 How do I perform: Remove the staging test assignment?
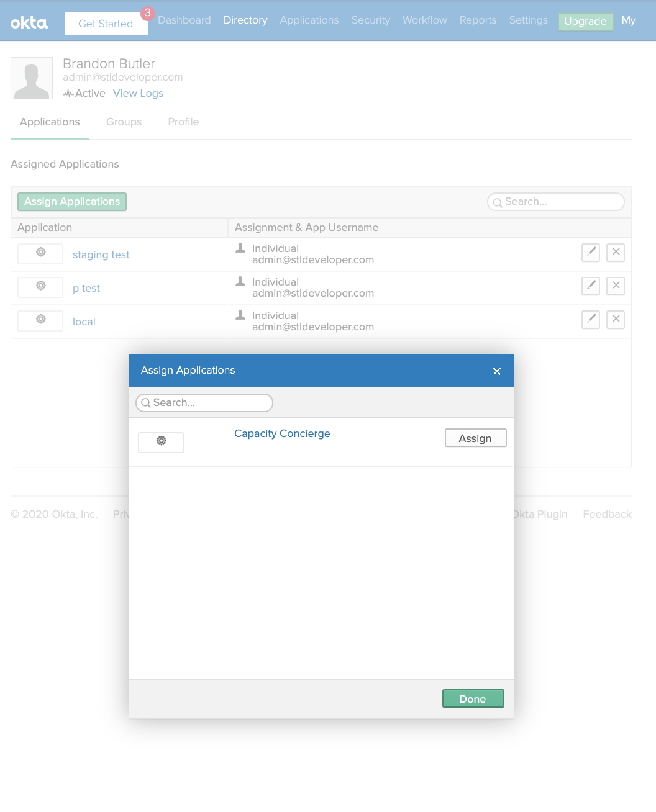click(616, 252)
